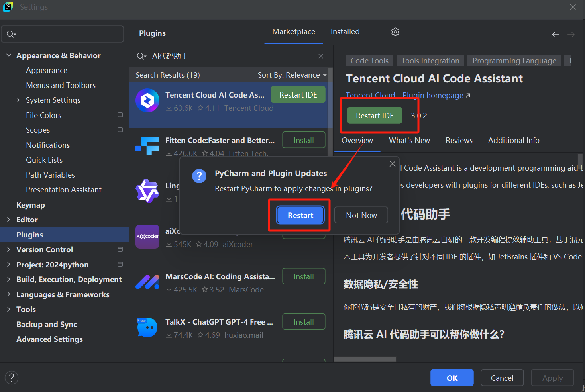Open help with question mark button
Screen dimensions: 585x392
click(12, 378)
